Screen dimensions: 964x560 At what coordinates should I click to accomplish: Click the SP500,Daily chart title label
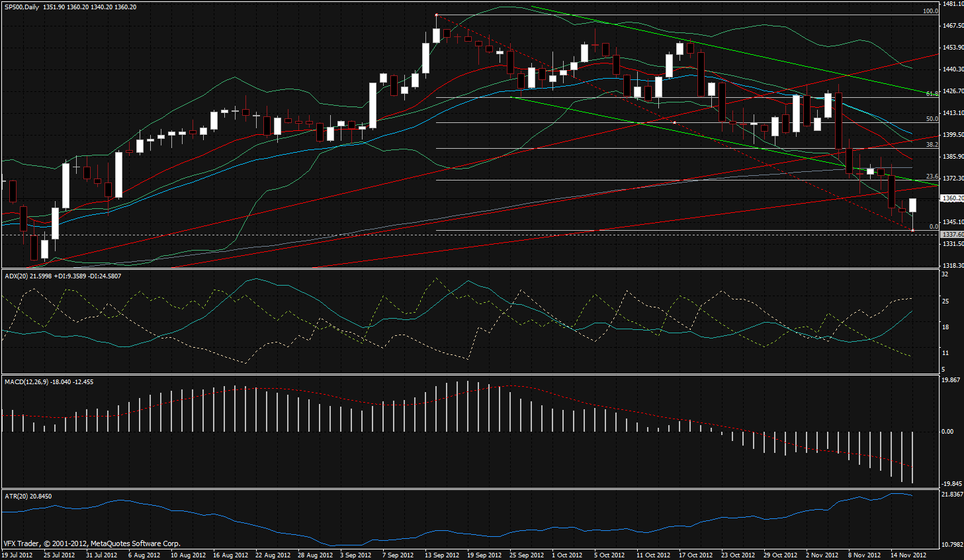(x=22, y=7)
